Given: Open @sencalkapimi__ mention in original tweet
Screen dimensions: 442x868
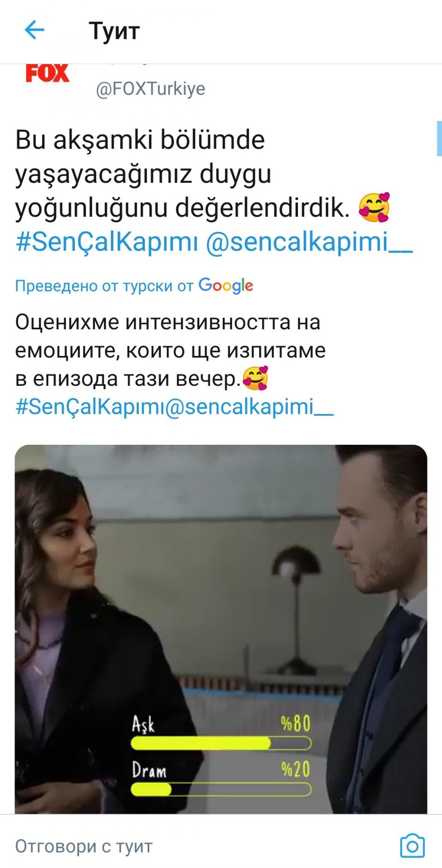Looking at the screenshot, I should tap(309, 242).
